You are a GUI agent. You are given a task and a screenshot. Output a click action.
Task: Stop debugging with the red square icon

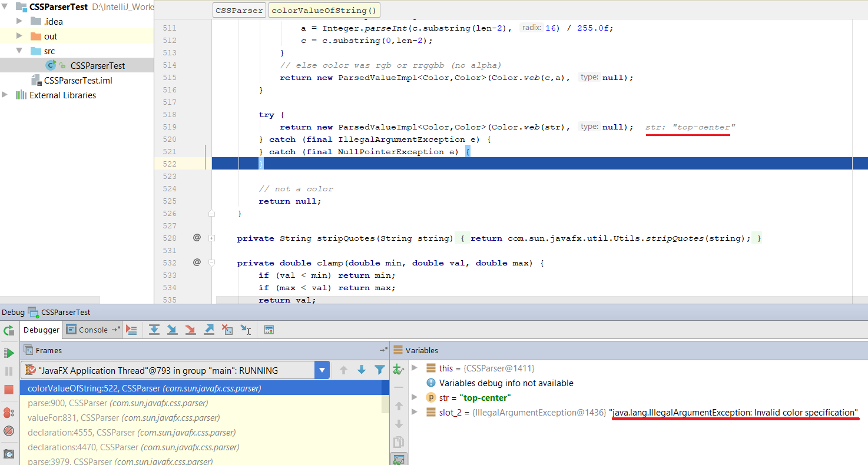click(x=9, y=390)
